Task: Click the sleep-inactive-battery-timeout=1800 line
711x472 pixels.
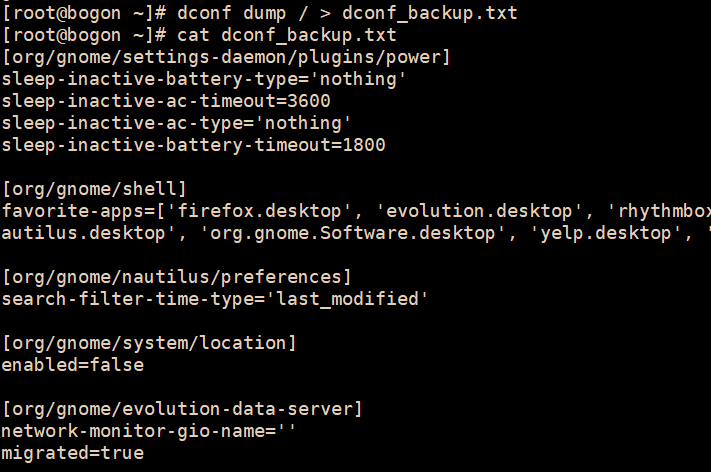Action: coord(194,145)
